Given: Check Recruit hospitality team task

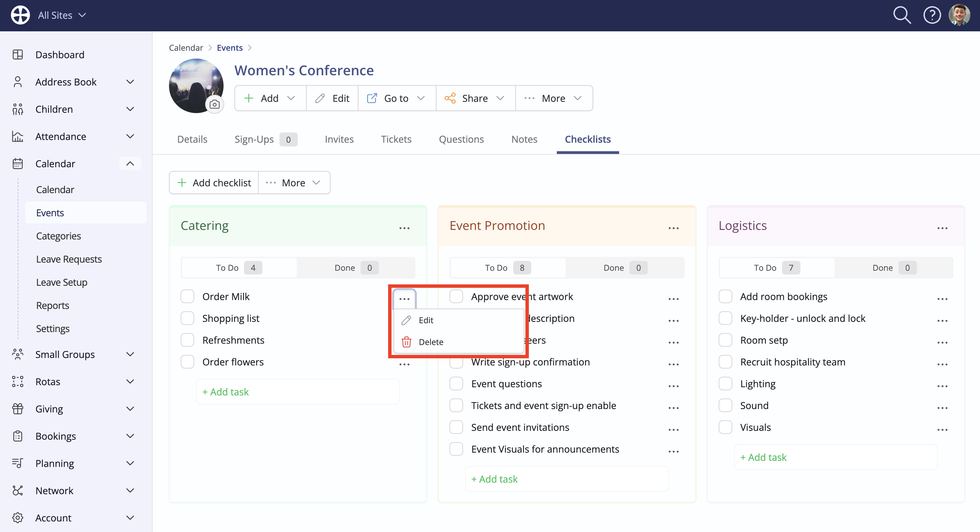Looking at the screenshot, I should coord(725,362).
